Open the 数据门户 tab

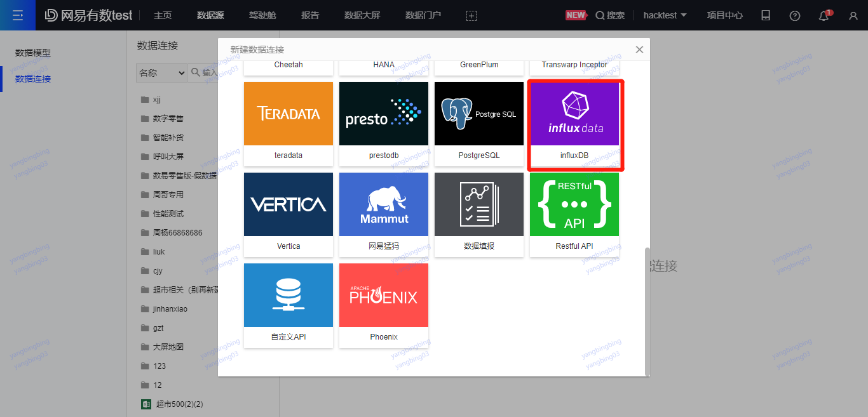[x=423, y=15]
